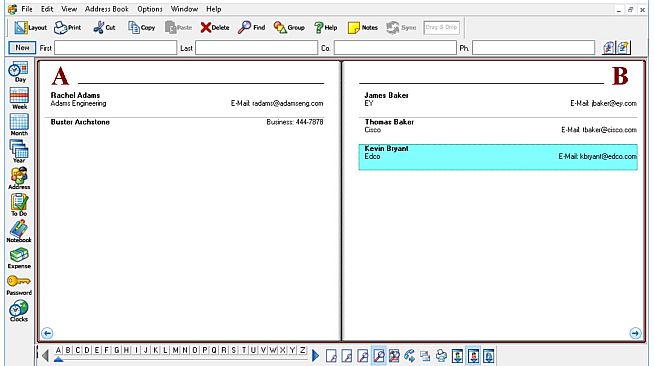
Task: Open the Notebook section
Action: (x=19, y=231)
